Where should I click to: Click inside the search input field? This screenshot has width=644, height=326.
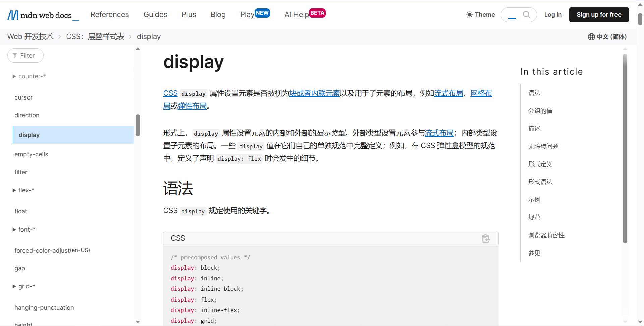click(x=512, y=14)
